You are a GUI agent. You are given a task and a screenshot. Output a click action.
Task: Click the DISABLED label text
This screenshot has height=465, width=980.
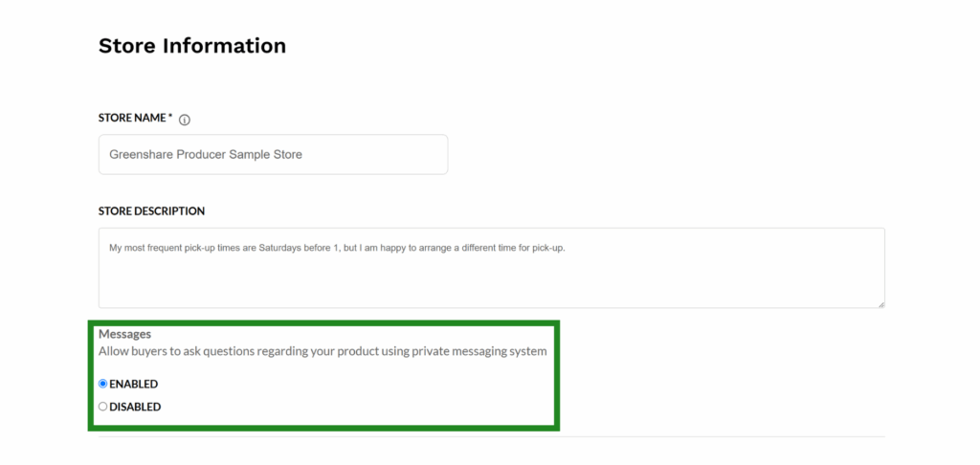[135, 407]
